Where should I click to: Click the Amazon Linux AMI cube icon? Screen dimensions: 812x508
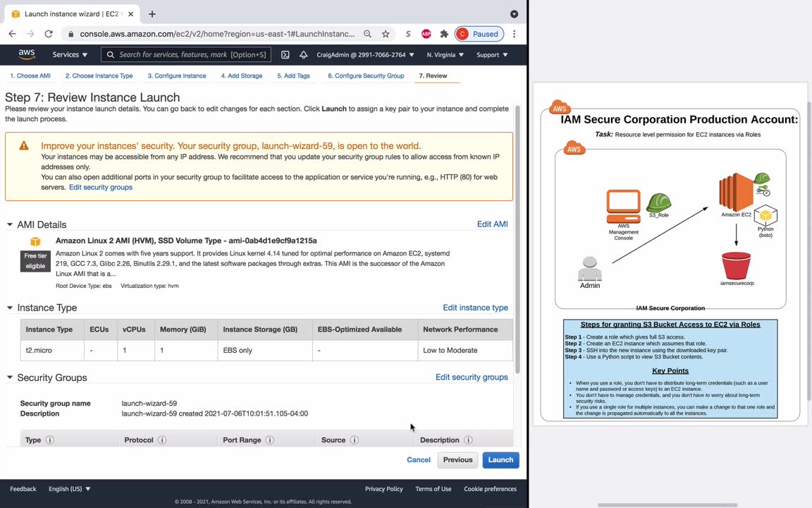[35, 241]
